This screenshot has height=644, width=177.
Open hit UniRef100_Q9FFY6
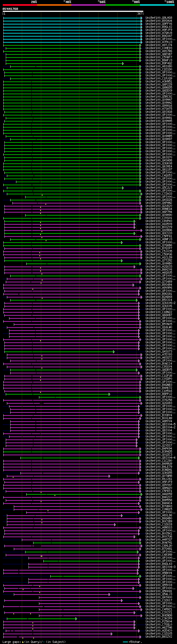tap(159, 24)
